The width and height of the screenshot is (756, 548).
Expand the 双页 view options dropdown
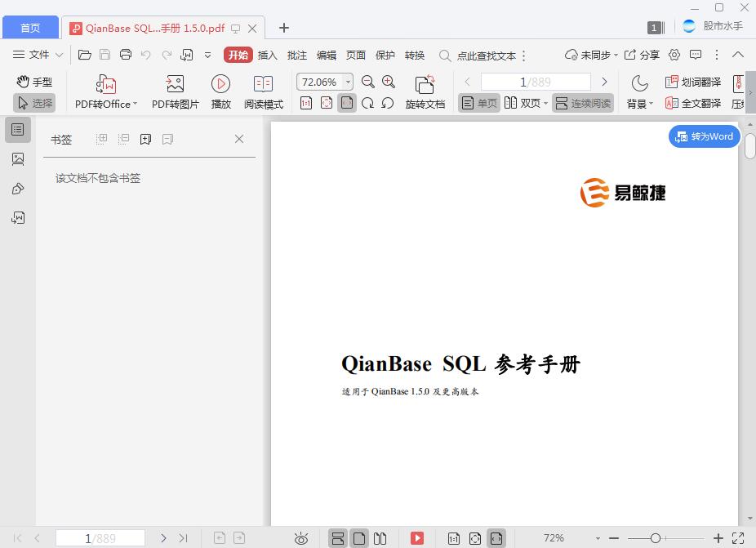(545, 103)
